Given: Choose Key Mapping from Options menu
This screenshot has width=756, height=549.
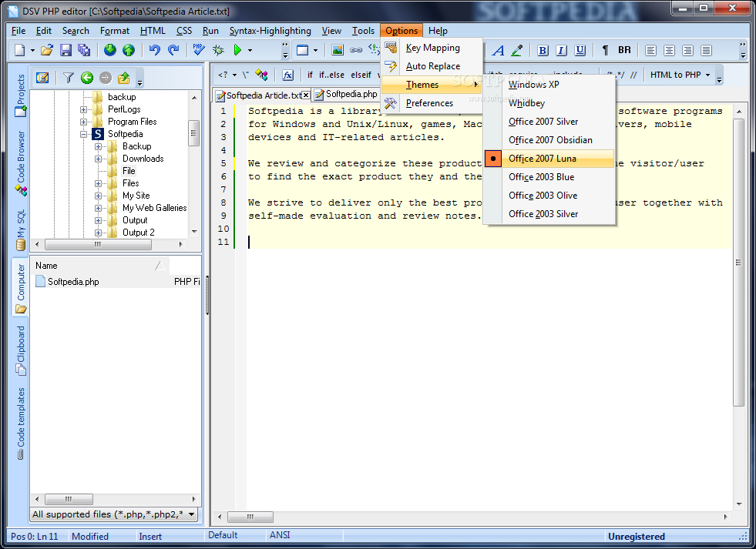Looking at the screenshot, I should point(432,48).
